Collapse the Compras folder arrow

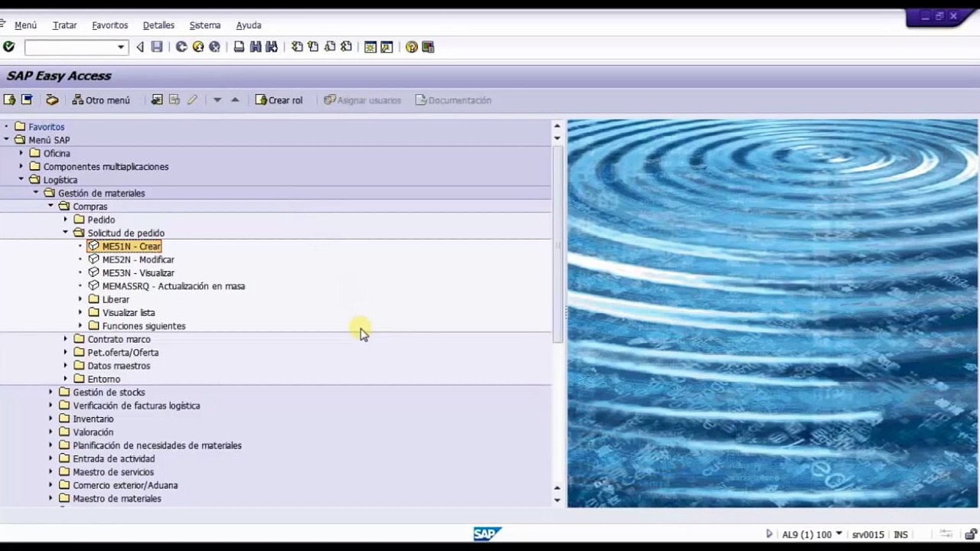coord(51,206)
